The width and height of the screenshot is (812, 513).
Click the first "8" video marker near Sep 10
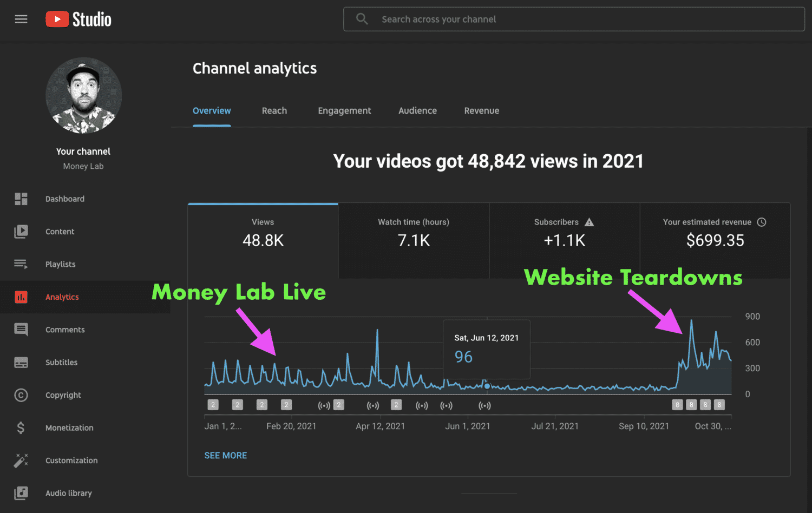click(x=677, y=405)
